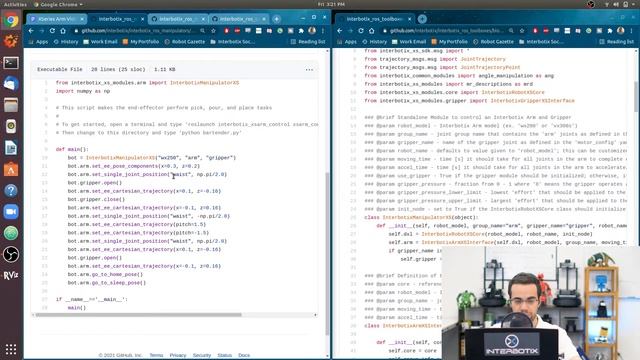Click the GitHub Status footer link
640x360 pixels.
[224, 356]
